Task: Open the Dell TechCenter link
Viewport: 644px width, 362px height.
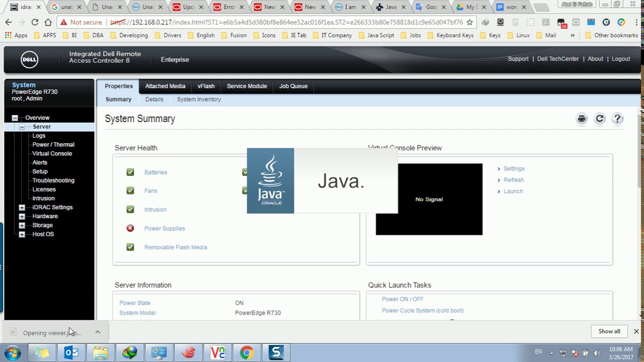Action: 558,59
